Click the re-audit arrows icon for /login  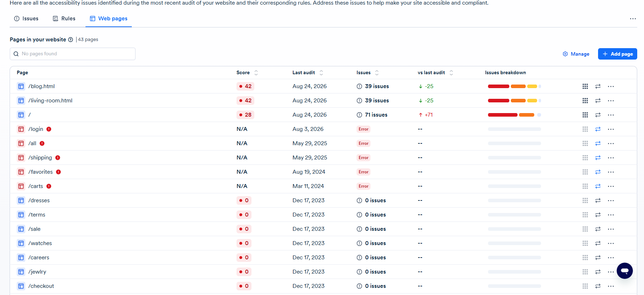click(598, 129)
